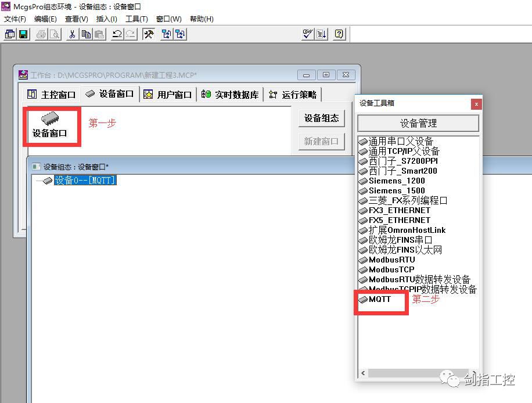Click the toolbox horizontal scrollbar left arrow
This screenshot has height=403, width=532.
[363, 373]
